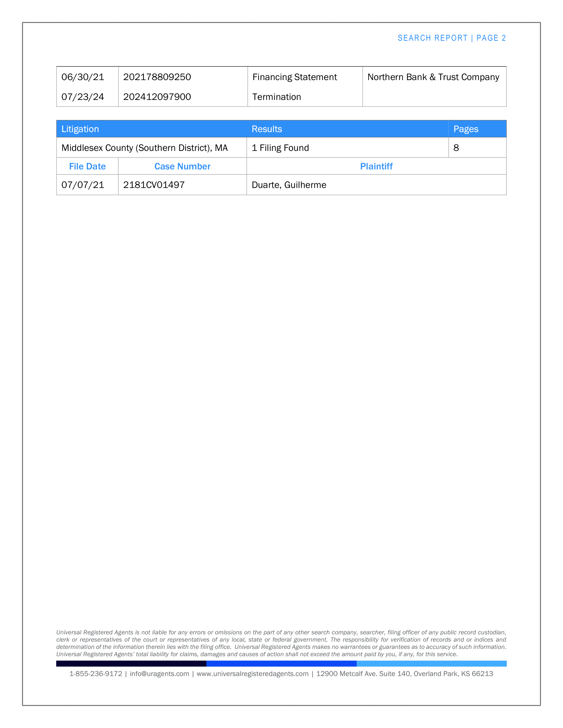Click the Litigation table header
Image resolution: width=563 pixels, height=728 pixels.
click(x=80, y=129)
